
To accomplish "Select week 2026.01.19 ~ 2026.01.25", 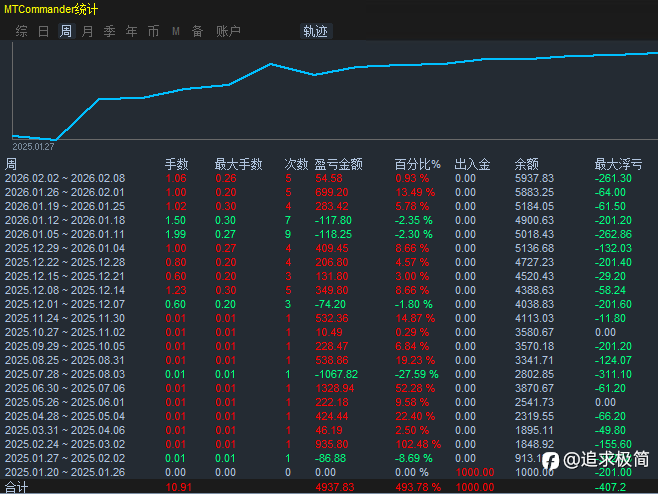I will tap(65, 206).
